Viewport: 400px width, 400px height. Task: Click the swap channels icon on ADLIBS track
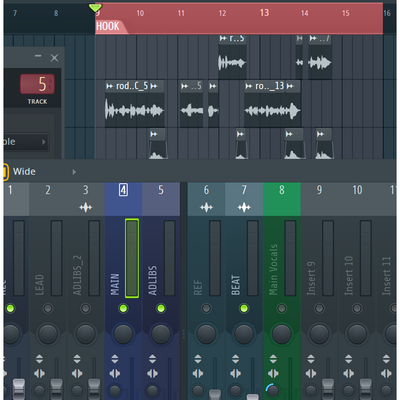pos(152,373)
